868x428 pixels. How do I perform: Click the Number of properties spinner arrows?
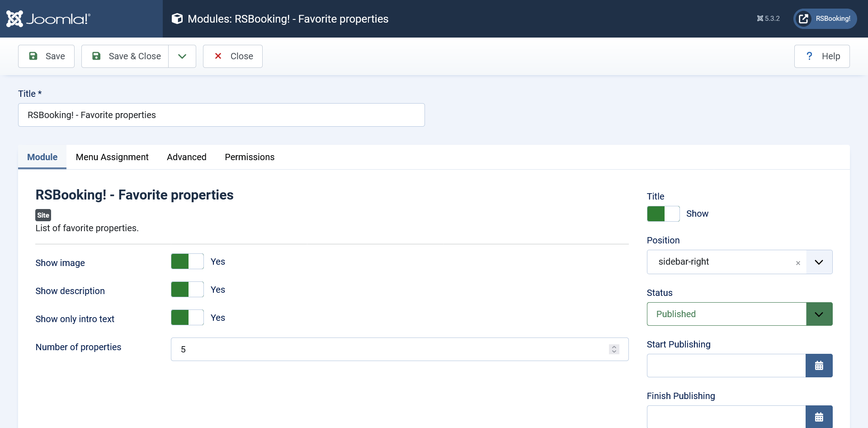click(614, 349)
